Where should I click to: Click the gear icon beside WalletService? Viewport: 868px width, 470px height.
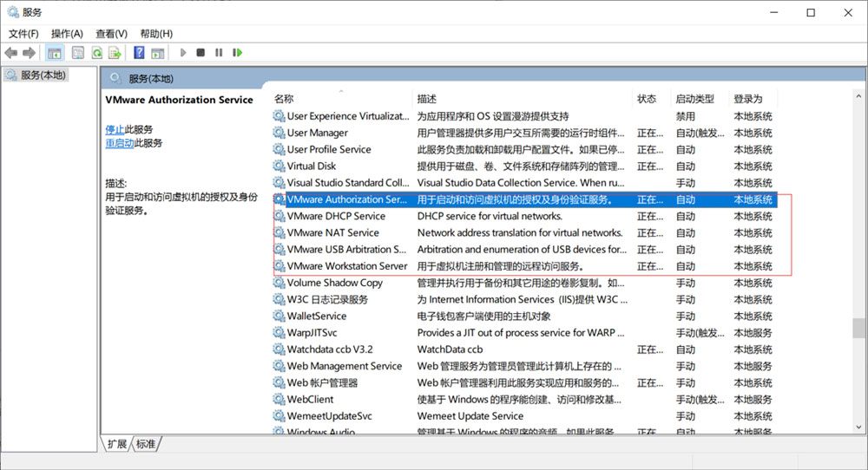coord(279,316)
